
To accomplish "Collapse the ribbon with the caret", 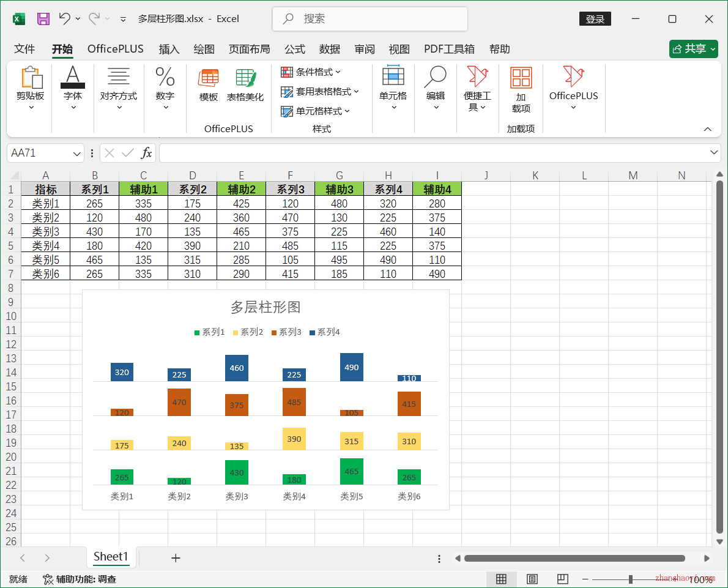I will point(708,129).
